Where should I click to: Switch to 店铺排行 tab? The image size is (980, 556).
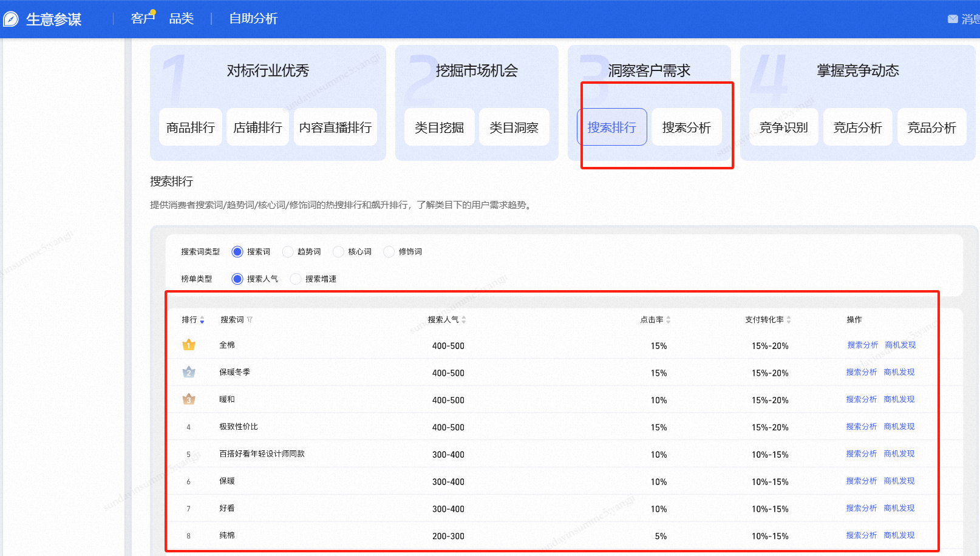coord(257,127)
